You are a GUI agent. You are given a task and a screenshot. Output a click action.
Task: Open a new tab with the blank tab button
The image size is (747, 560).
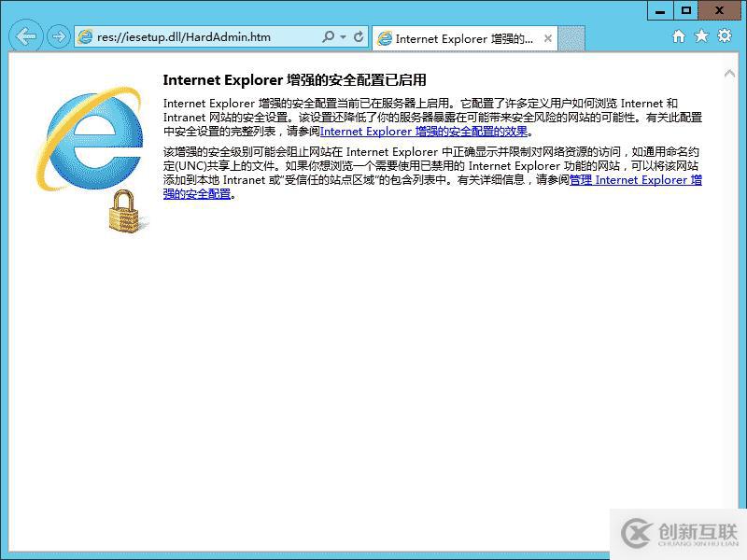pyautogui.click(x=571, y=38)
